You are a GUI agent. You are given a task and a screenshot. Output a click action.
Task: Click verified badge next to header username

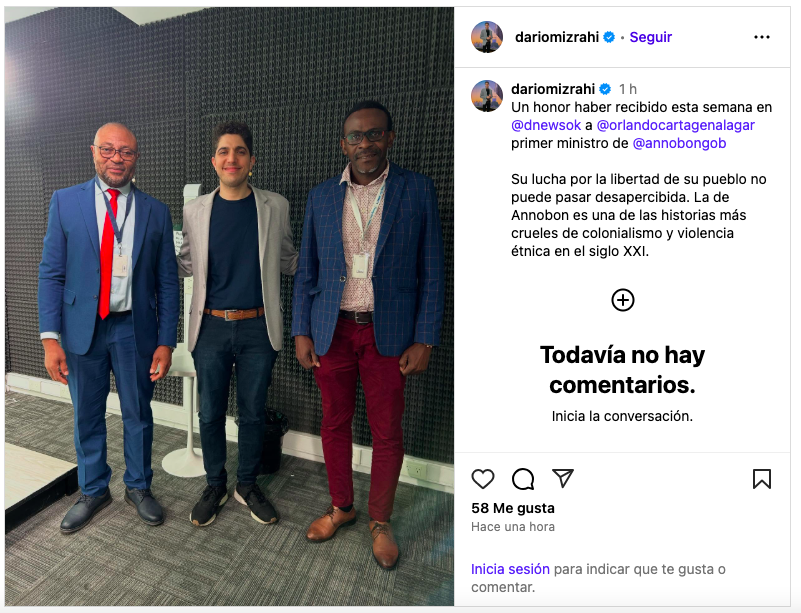pyautogui.click(x=609, y=37)
